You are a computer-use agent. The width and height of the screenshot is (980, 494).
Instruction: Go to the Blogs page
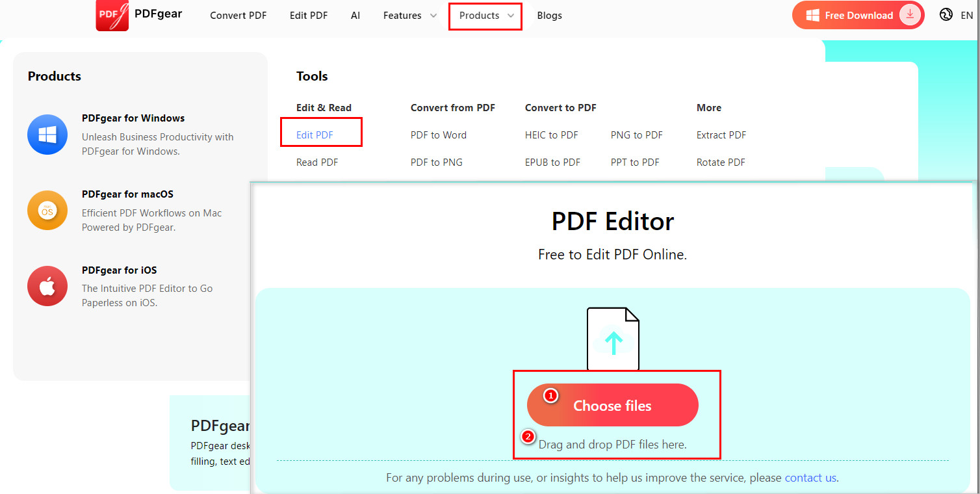point(549,16)
